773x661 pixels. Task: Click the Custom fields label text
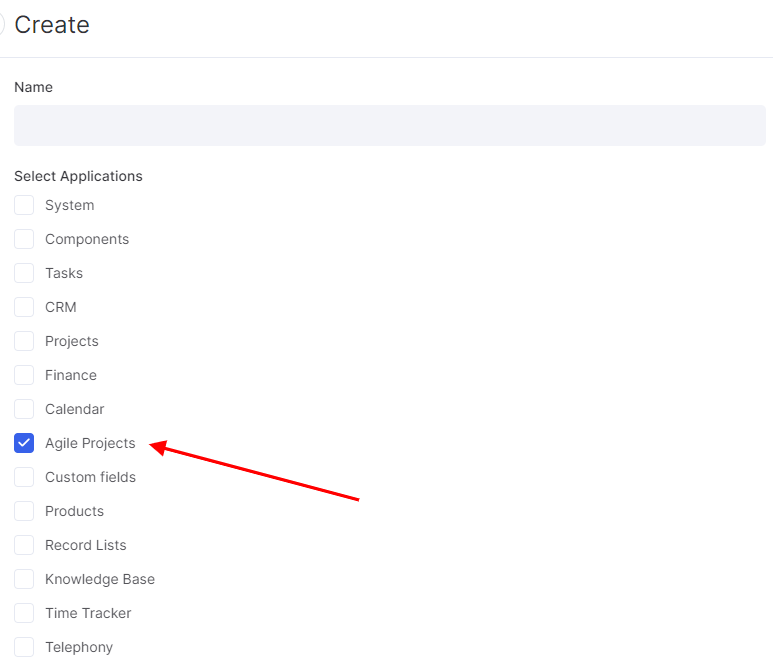point(91,477)
